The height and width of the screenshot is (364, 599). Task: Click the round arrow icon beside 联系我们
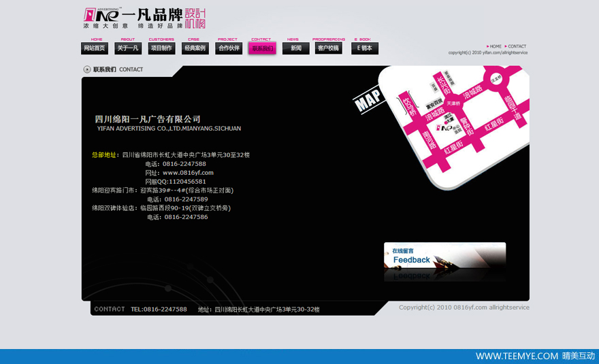coord(87,69)
